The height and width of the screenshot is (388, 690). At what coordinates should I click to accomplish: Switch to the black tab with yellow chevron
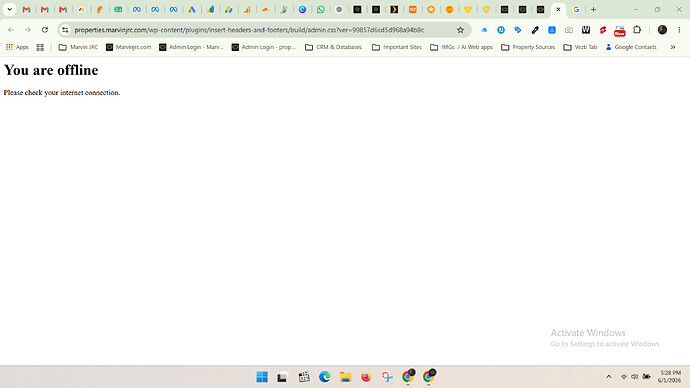(x=394, y=9)
